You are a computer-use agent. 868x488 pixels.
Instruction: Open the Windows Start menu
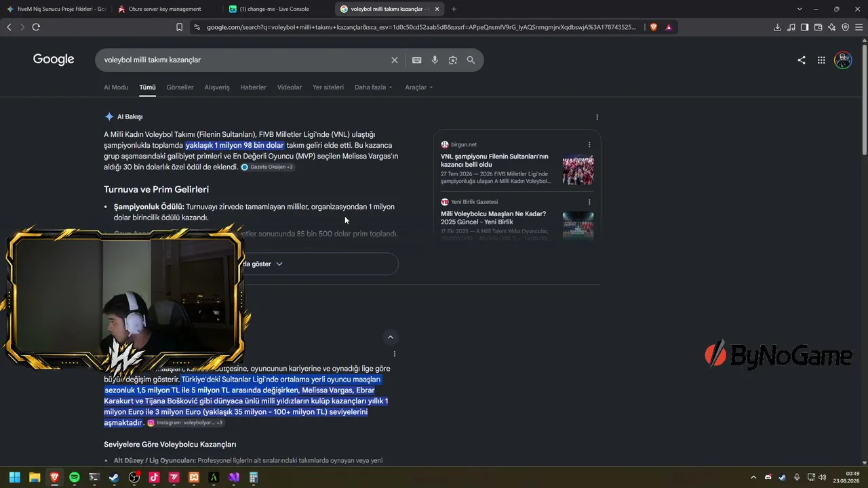(15, 477)
